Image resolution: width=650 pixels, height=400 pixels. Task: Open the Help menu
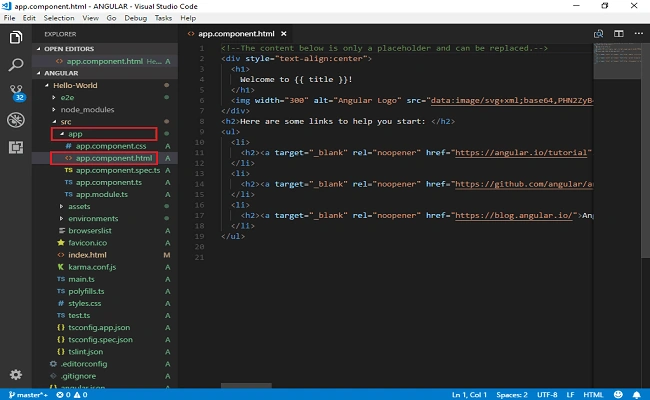coord(188,18)
